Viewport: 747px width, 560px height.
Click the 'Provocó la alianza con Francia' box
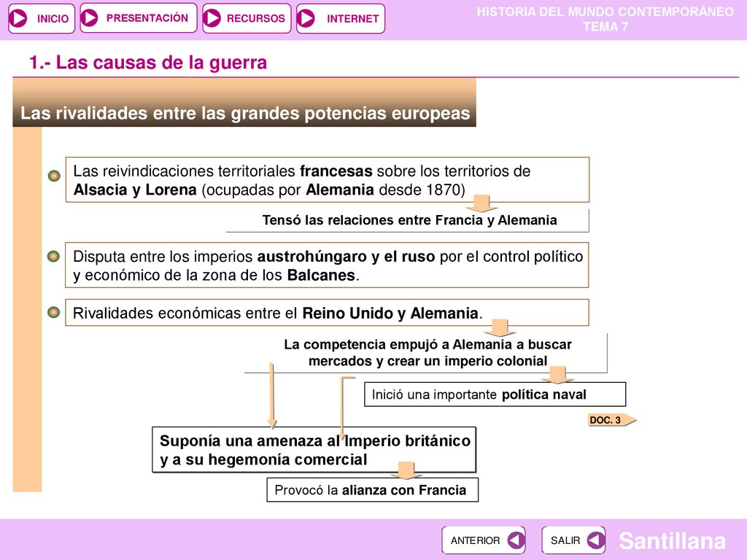pos(372,490)
